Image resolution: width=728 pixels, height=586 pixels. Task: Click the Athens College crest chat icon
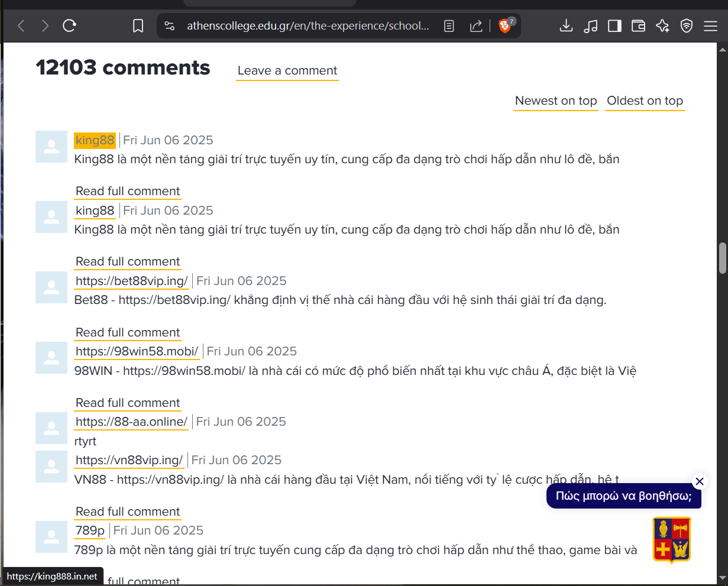point(672,539)
